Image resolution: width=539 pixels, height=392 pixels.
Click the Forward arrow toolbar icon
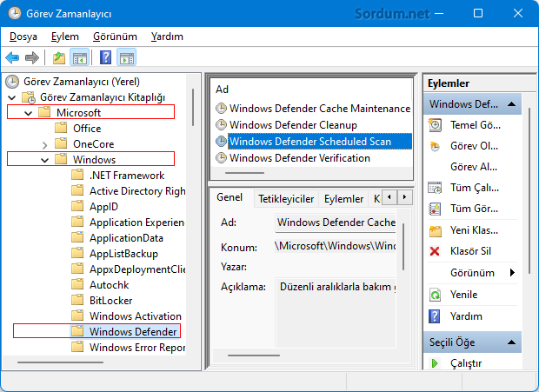coord(32,57)
